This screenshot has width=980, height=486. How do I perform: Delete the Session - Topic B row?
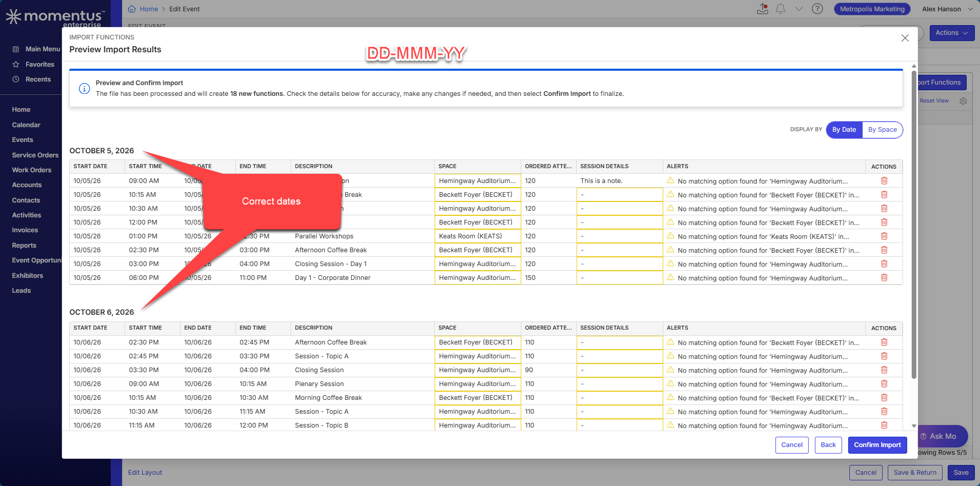884,426
